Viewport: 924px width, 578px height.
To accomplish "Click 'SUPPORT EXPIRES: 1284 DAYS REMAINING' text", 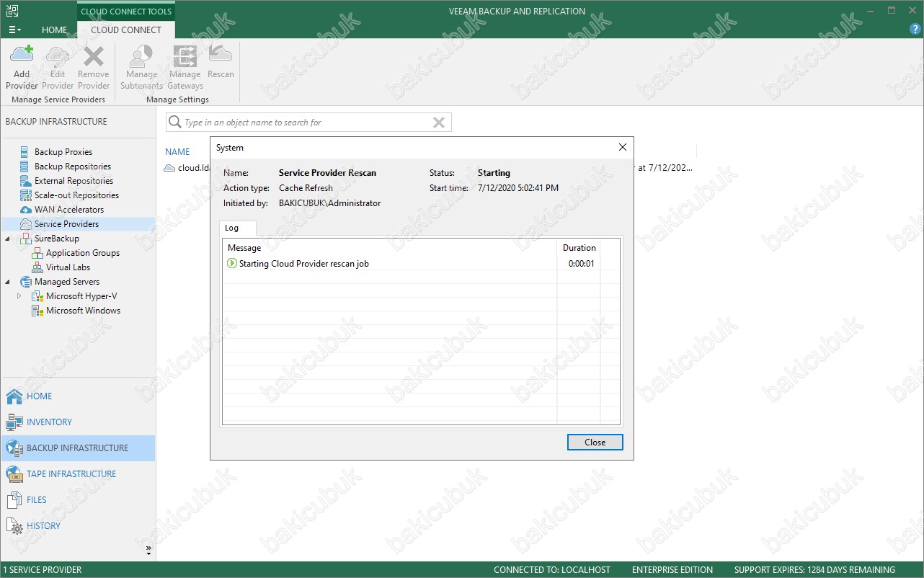I will coord(814,570).
